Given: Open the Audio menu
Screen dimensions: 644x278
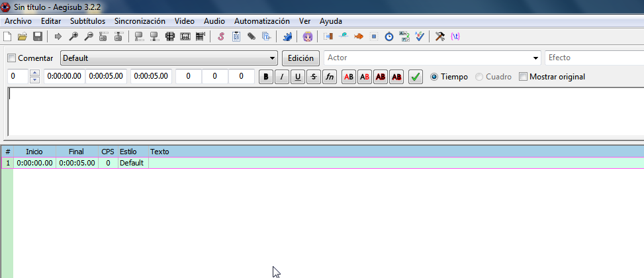Looking at the screenshot, I should [x=214, y=21].
